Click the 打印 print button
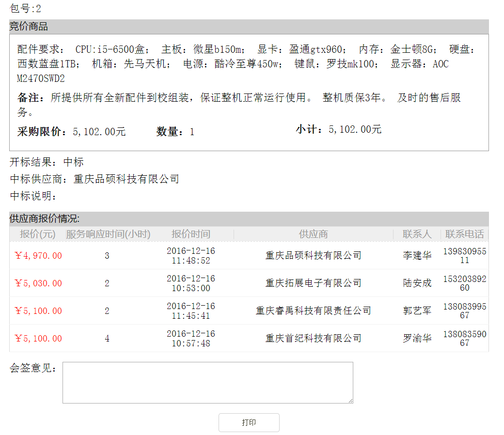This screenshot has height=435, width=504. tap(249, 422)
